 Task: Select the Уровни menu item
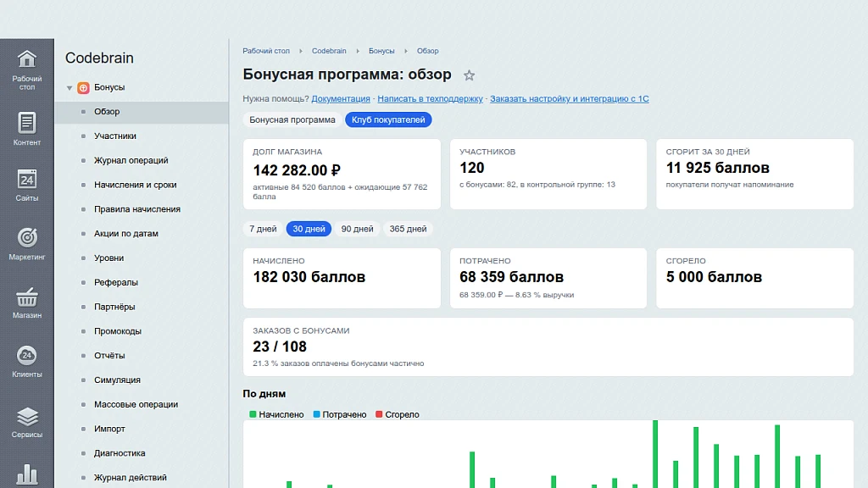[x=108, y=258]
